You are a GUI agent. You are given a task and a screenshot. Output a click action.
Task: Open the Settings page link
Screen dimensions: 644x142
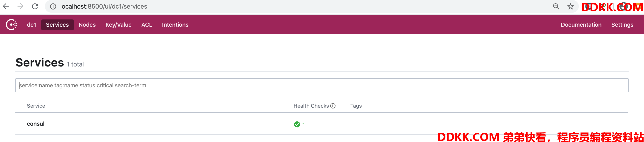[622, 25]
